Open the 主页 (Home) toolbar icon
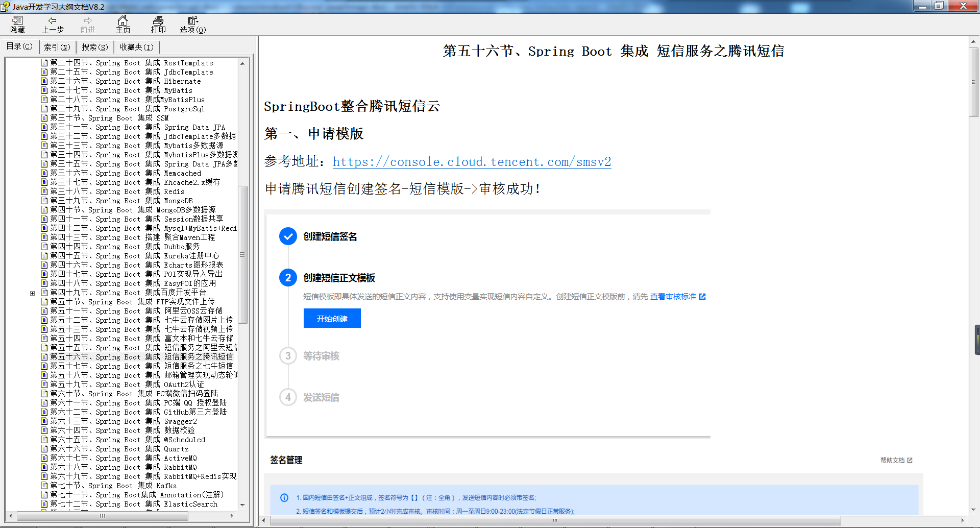980x528 pixels. (x=123, y=25)
